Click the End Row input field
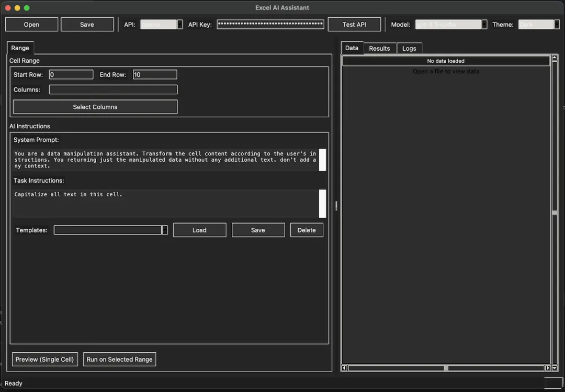Viewport: 565px width, 392px height. coord(155,75)
